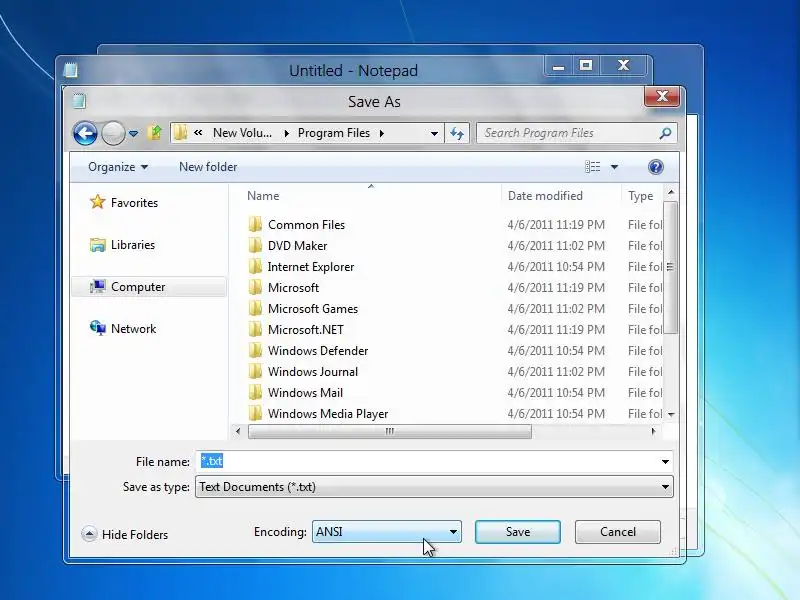Select the Windows Defender folder icon
The image size is (800, 600).
tap(255, 351)
